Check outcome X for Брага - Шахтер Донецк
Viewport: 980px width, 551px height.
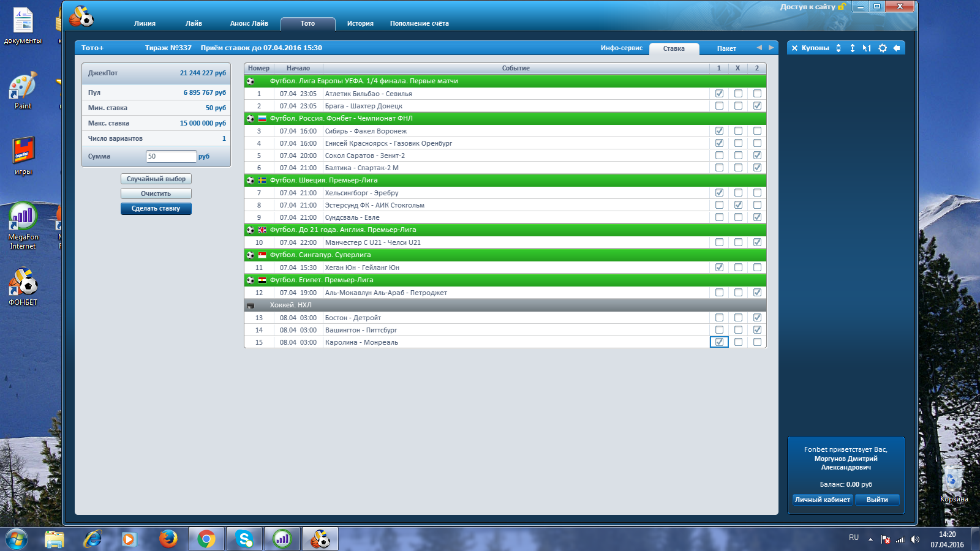[738, 106]
